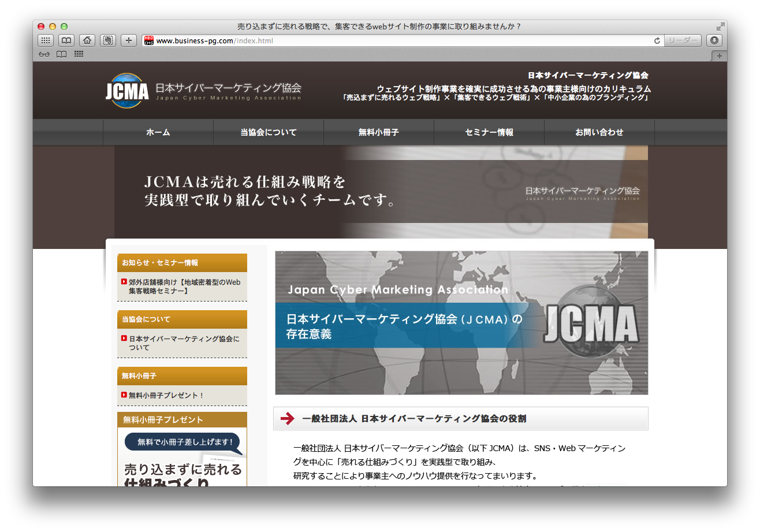Image resolution: width=760 pixels, height=532 pixels.
Task: Click the JCMAは売れる仕組み戦略 hero banner
Action: coord(381,192)
